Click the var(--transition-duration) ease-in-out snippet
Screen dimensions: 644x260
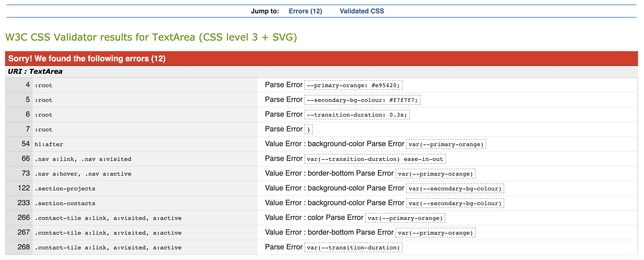click(375, 159)
